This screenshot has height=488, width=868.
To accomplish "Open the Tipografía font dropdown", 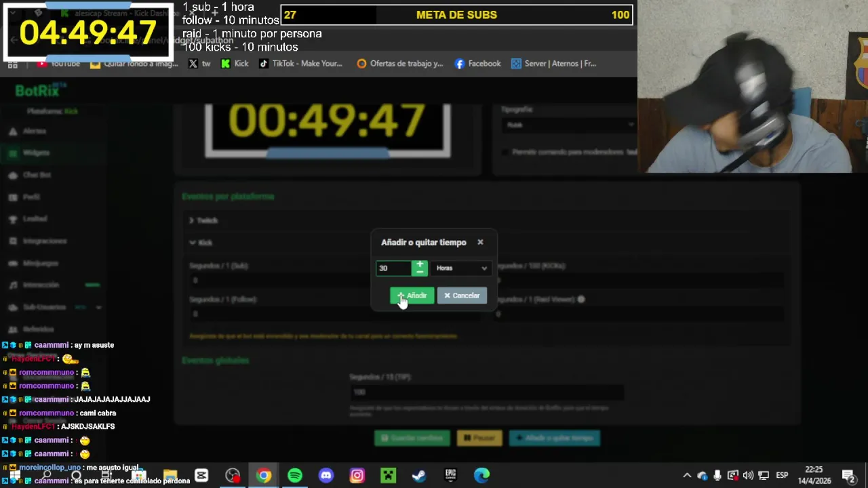I will (x=568, y=125).
